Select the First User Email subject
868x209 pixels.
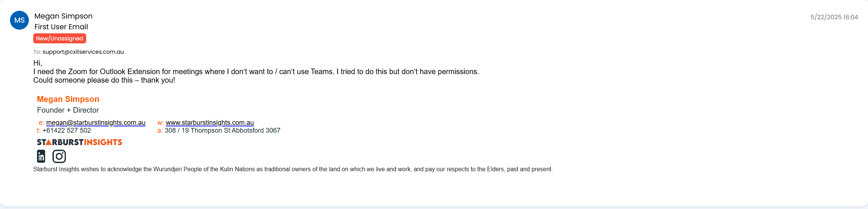coord(61,27)
